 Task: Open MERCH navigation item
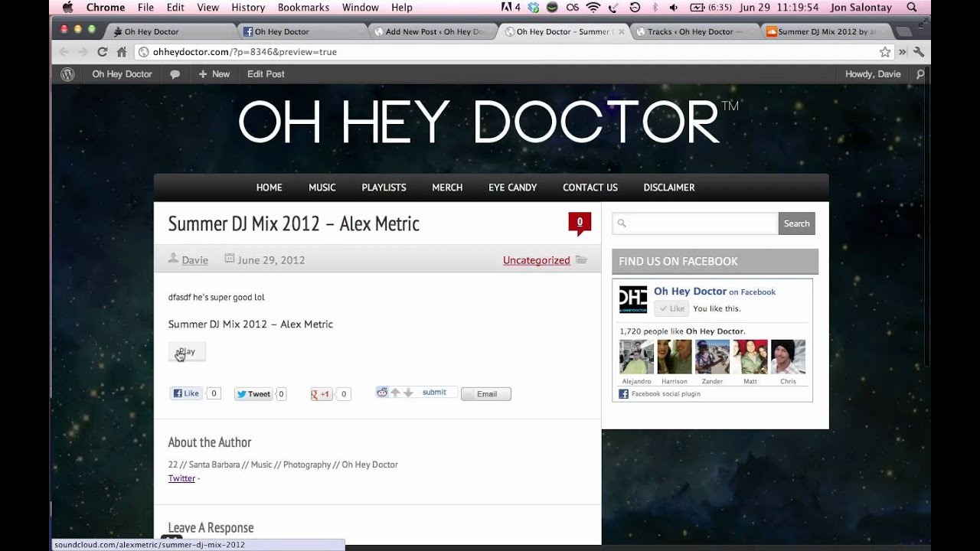447,187
